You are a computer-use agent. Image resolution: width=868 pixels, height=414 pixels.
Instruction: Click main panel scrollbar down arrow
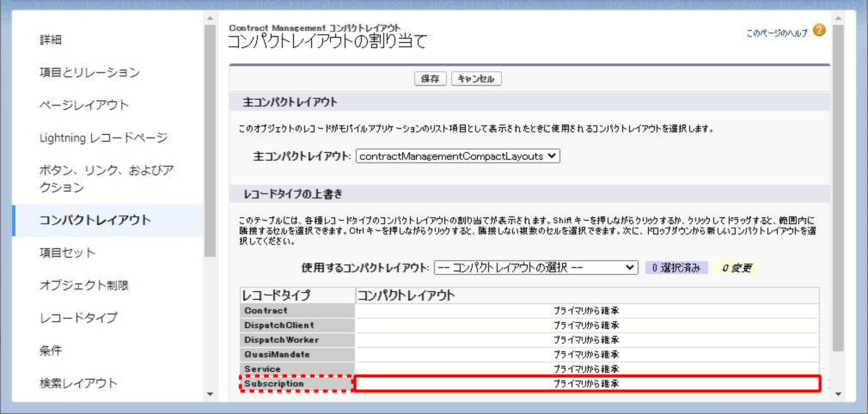(838, 394)
